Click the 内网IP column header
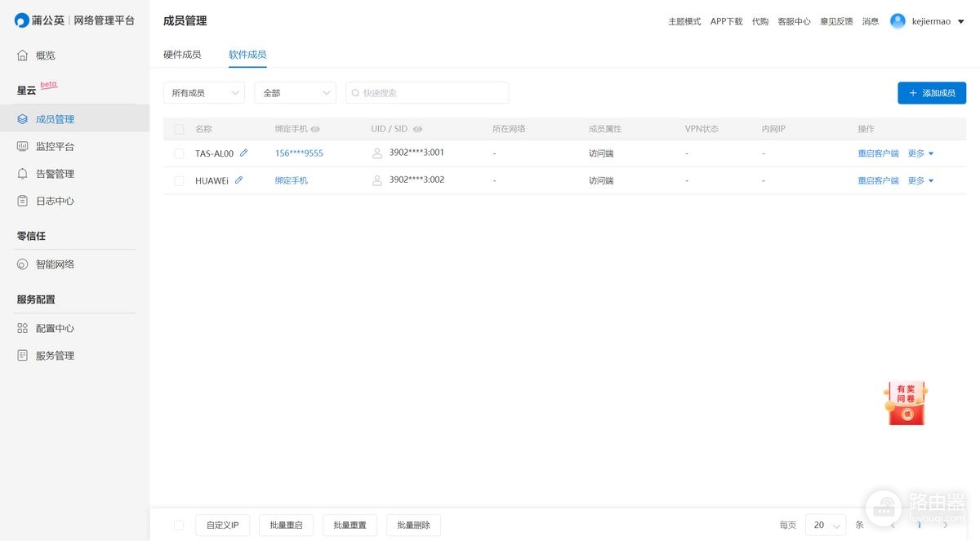Image resolution: width=980 pixels, height=541 pixels. (x=773, y=129)
